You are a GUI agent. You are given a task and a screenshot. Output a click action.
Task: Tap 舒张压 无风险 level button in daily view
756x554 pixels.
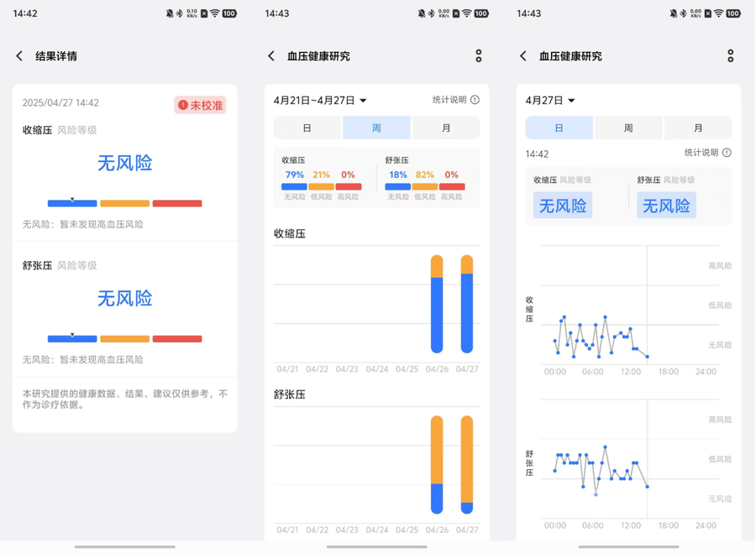click(666, 206)
